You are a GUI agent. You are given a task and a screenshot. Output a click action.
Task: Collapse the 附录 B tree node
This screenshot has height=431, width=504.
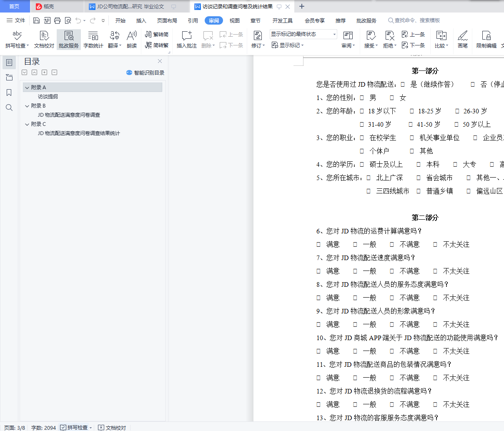point(27,106)
